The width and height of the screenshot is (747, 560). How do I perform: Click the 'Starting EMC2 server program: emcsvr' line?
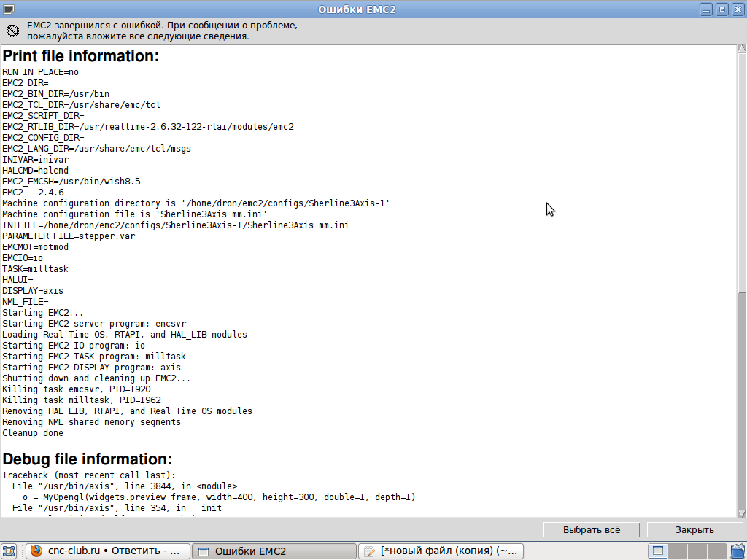point(94,324)
